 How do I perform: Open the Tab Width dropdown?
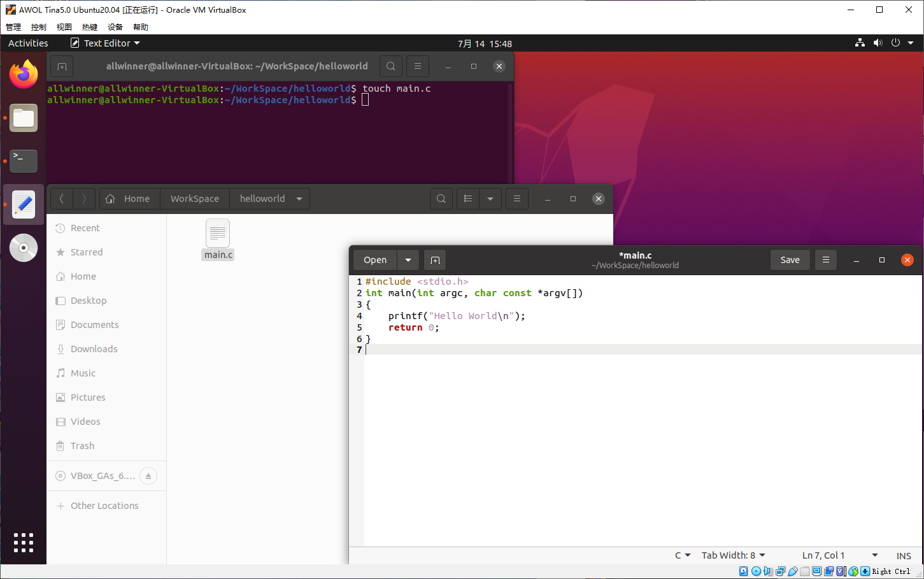[x=733, y=555]
